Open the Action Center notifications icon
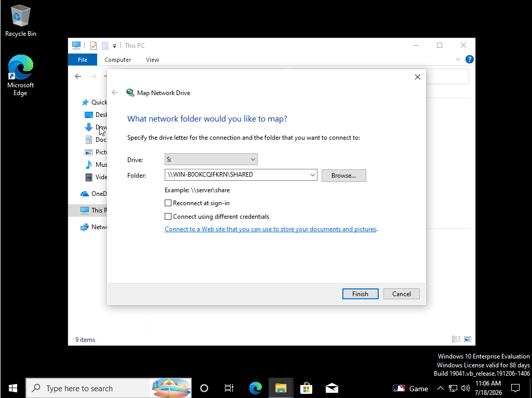Image resolution: width=532 pixels, height=398 pixels. point(515,388)
